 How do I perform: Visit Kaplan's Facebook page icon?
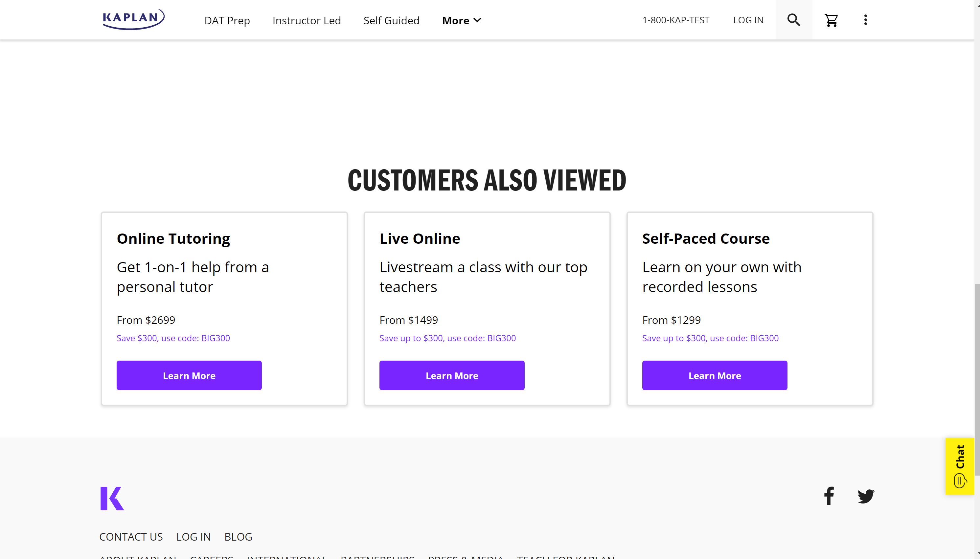(829, 496)
